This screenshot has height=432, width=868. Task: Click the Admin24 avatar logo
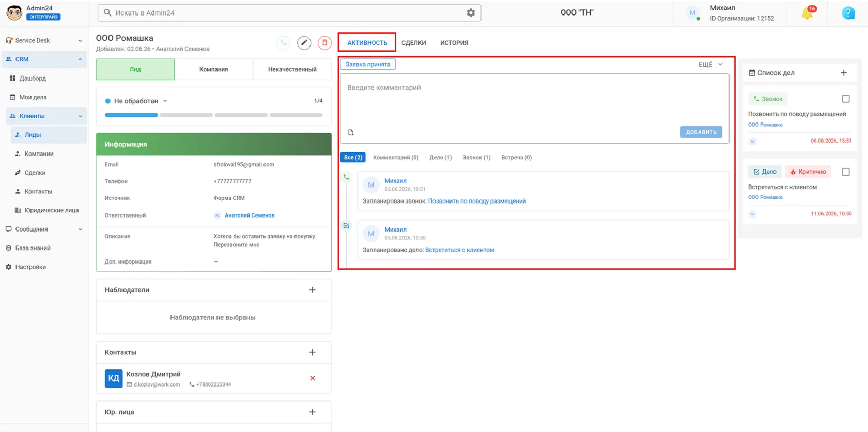14,12
